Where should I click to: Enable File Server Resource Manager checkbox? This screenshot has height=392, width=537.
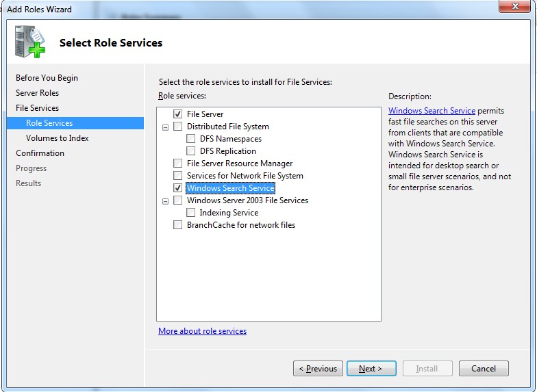point(178,163)
